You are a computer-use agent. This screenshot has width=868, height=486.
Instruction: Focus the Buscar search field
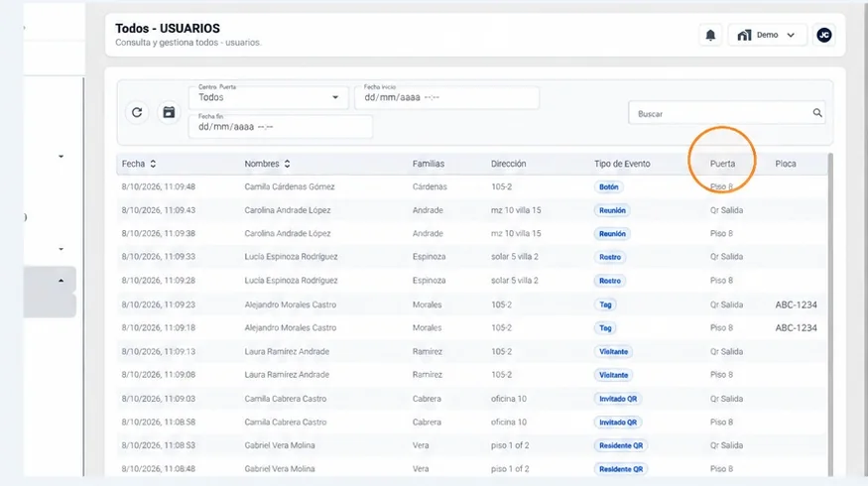click(726, 113)
